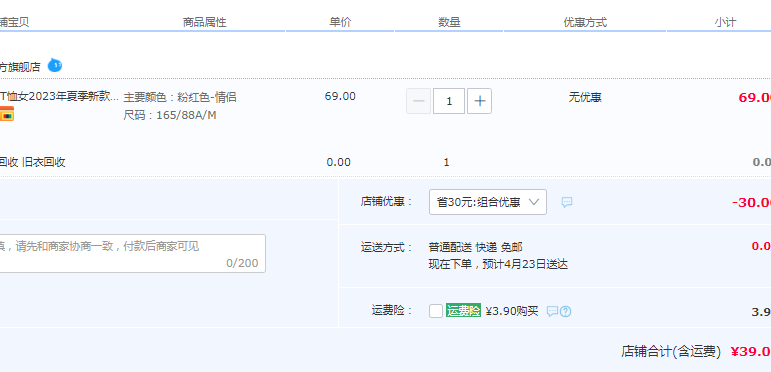This screenshot has height=372, width=771.
Task: Click the red 69.00 subtotal amount
Action: pyautogui.click(x=755, y=97)
